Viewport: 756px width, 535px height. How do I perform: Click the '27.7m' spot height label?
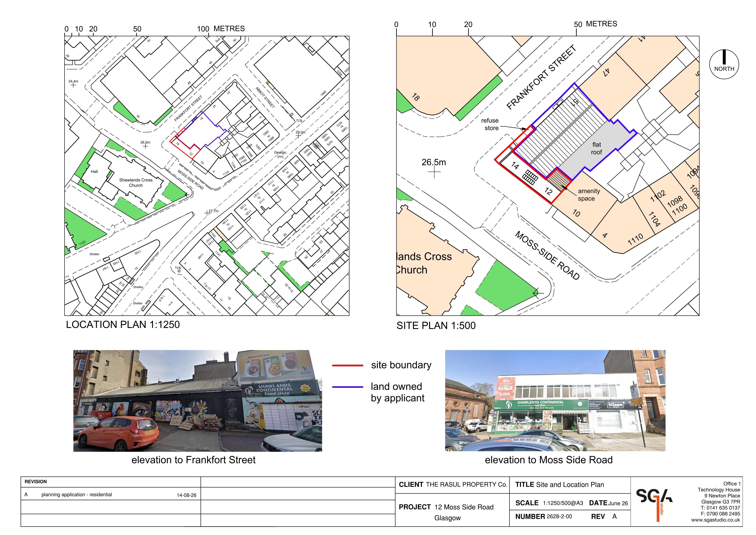213,211
